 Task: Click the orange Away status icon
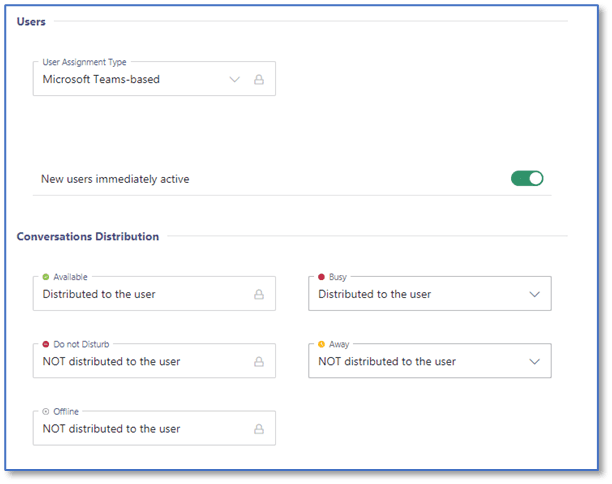[x=321, y=344]
